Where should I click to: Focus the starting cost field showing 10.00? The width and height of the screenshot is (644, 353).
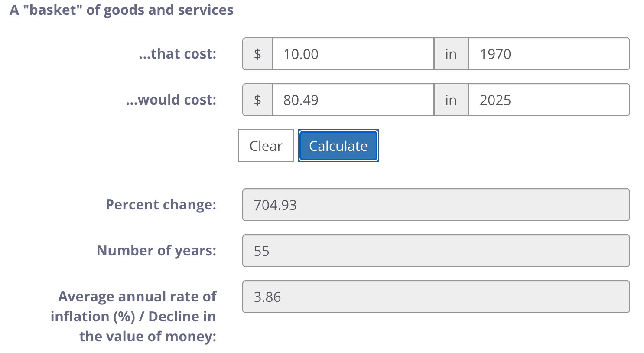click(353, 54)
